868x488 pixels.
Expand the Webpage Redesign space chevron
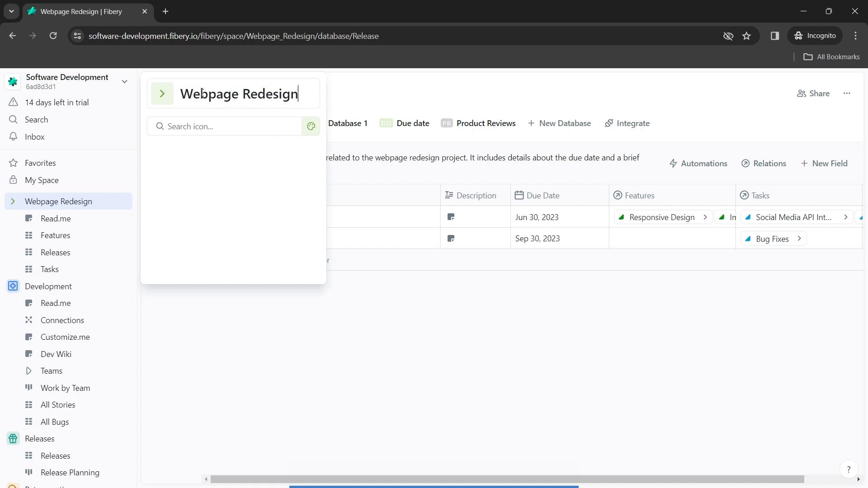[x=13, y=202]
